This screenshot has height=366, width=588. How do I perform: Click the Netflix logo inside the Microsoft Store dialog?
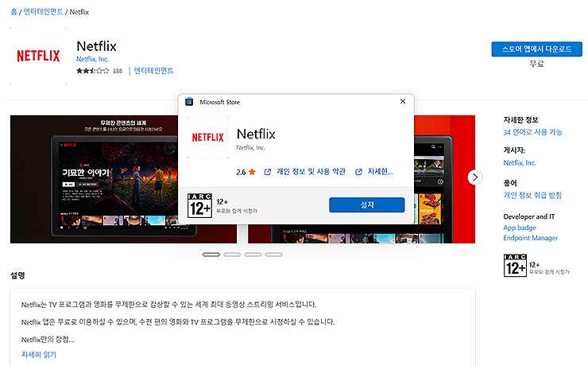207,138
